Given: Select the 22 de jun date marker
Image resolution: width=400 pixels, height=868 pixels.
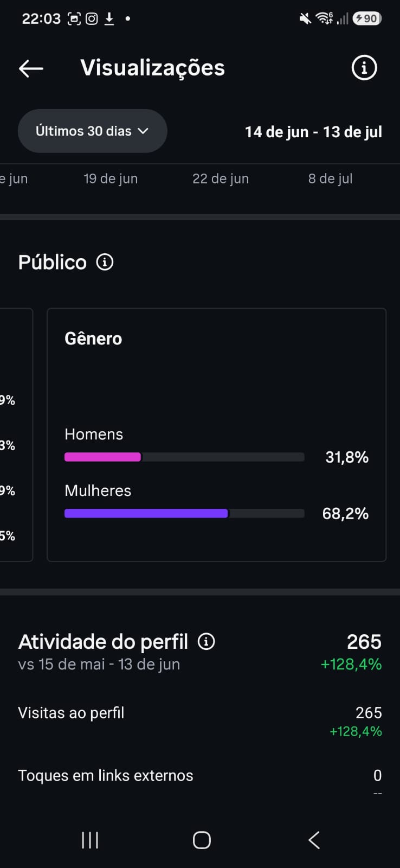Looking at the screenshot, I should point(221,178).
